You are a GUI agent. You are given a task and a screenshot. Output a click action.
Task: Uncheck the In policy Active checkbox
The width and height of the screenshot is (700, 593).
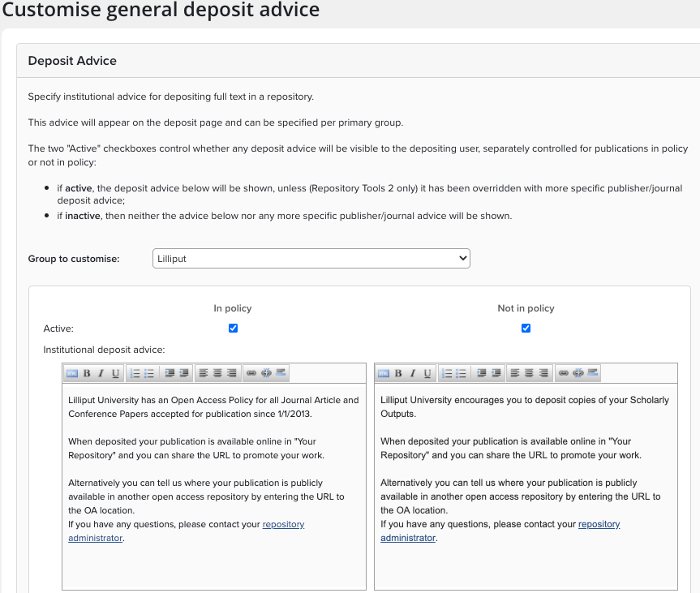coord(234,329)
